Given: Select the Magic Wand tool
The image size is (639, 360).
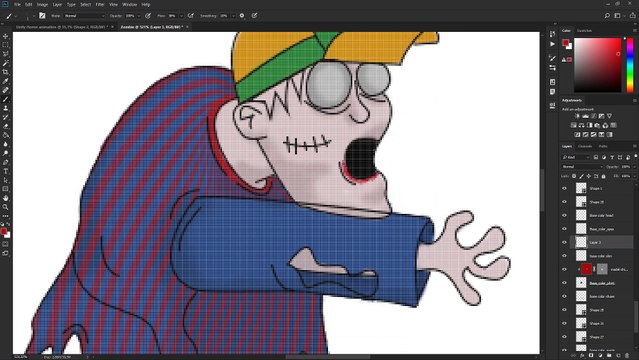Looking at the screenshot, I should click(x=5, y=63).
